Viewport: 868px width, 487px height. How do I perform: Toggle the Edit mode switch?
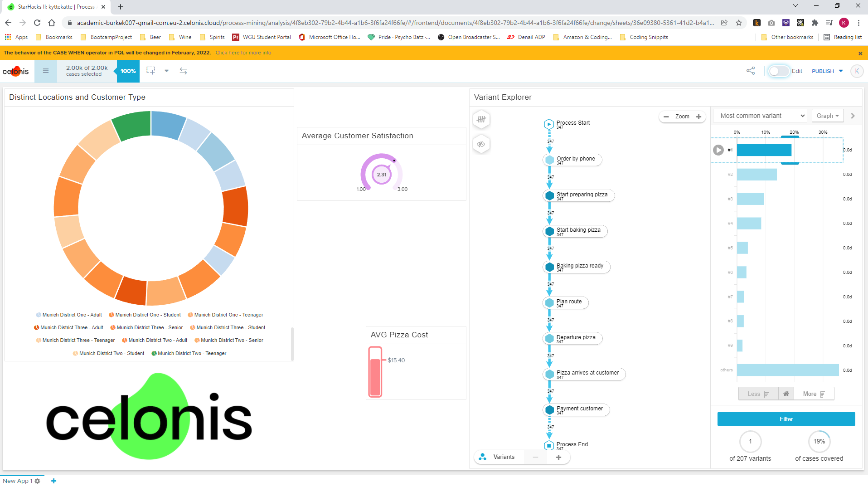tap(779, 71)
